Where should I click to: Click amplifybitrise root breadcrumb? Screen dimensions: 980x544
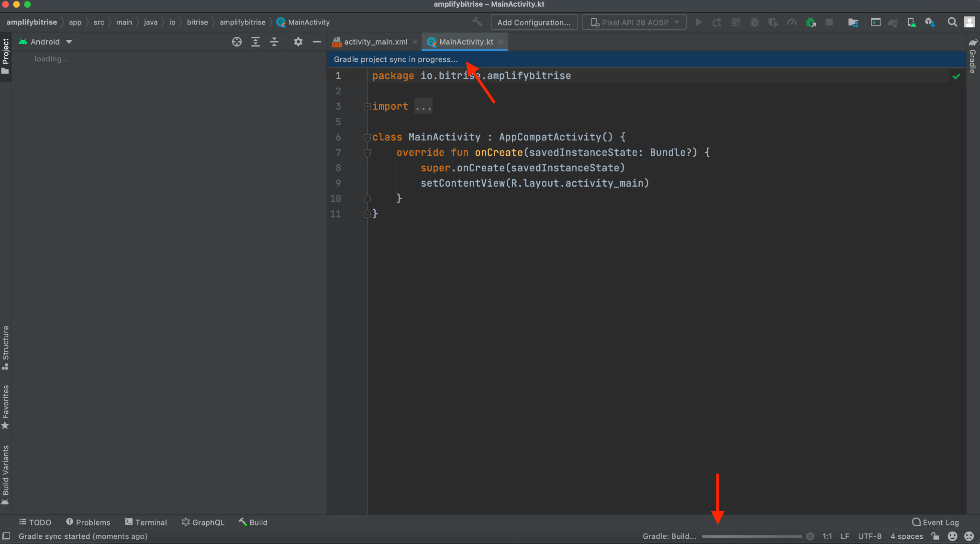[x=32, y=22]
